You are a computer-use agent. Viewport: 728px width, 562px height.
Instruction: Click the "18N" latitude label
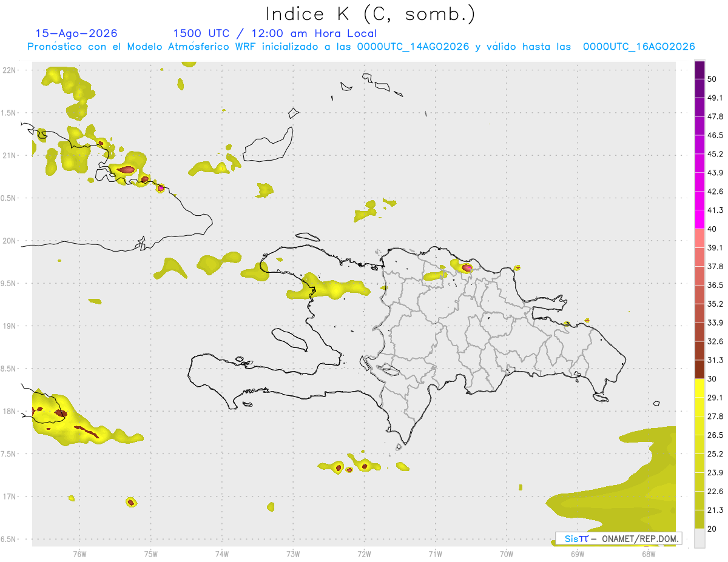point(9,411)
